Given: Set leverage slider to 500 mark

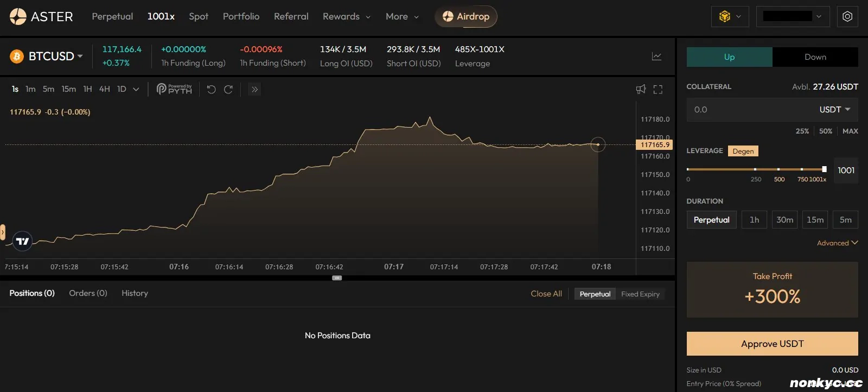Looking at the screenshot, I should [778, 169].
